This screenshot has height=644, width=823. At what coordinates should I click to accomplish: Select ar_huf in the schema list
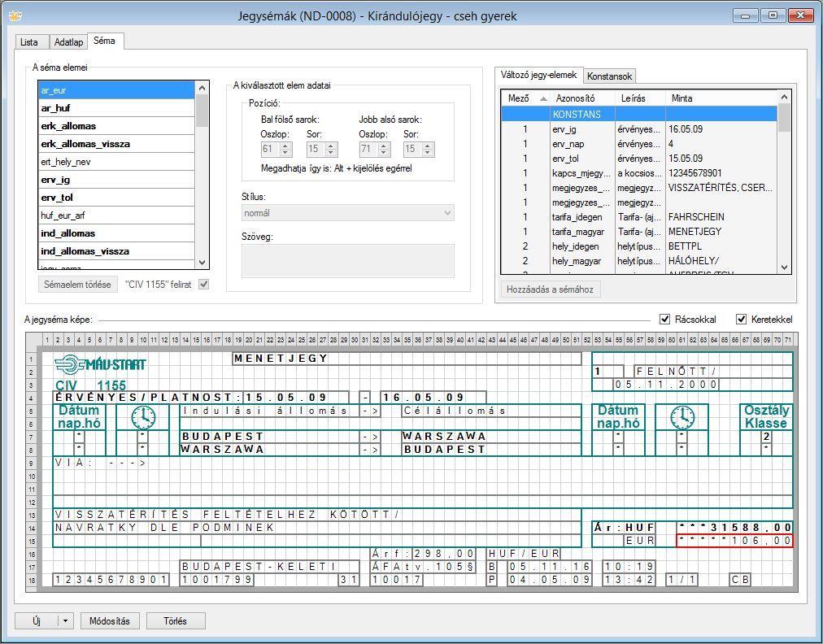click(x=116, y=108)
